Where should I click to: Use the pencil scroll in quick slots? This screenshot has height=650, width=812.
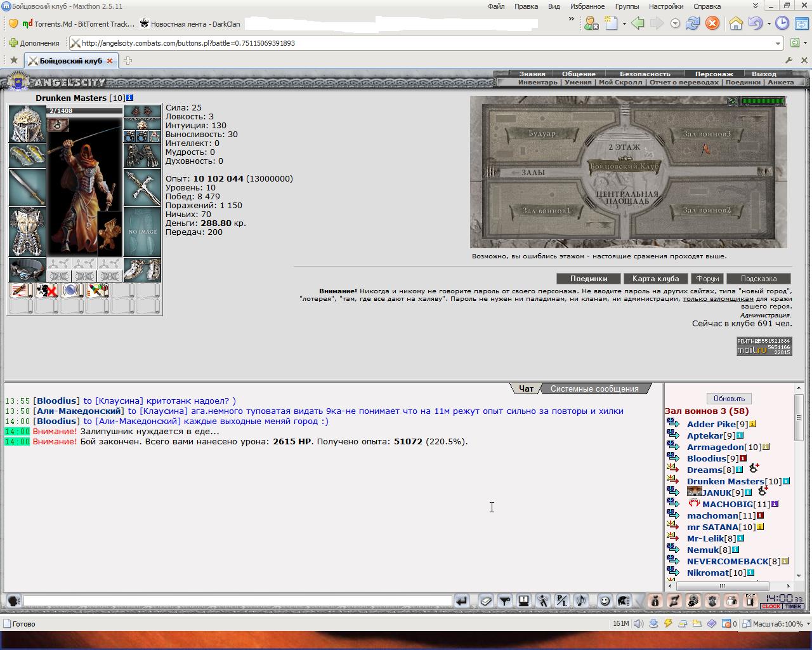tap(21, 291)
